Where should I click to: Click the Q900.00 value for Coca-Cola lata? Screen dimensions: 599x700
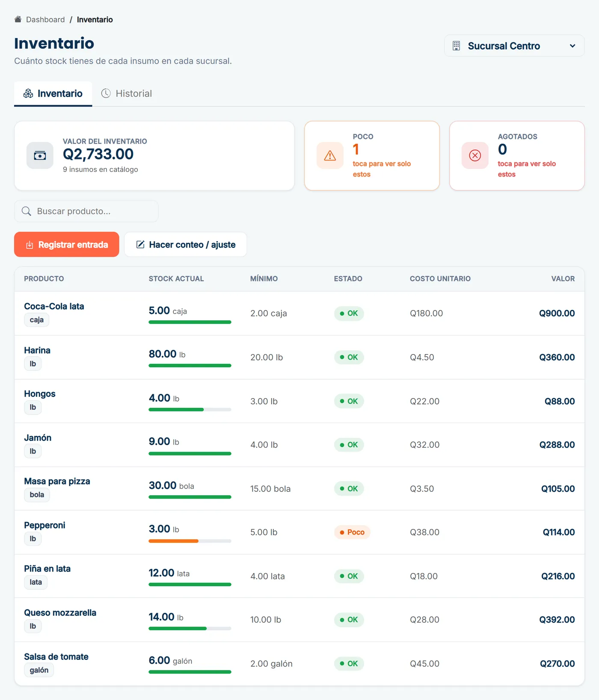click(x=557, y=313)
